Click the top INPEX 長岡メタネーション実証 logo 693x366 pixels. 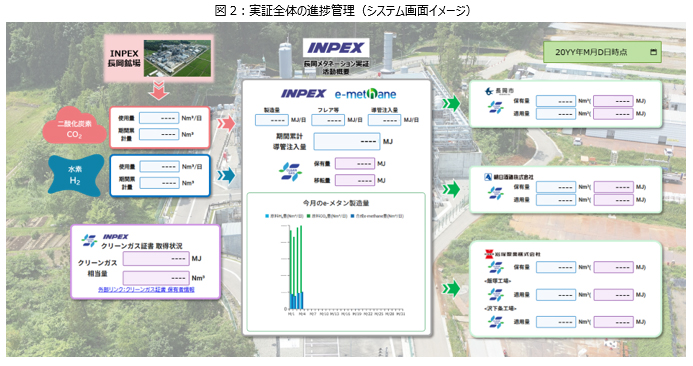[x=336, y=48]
